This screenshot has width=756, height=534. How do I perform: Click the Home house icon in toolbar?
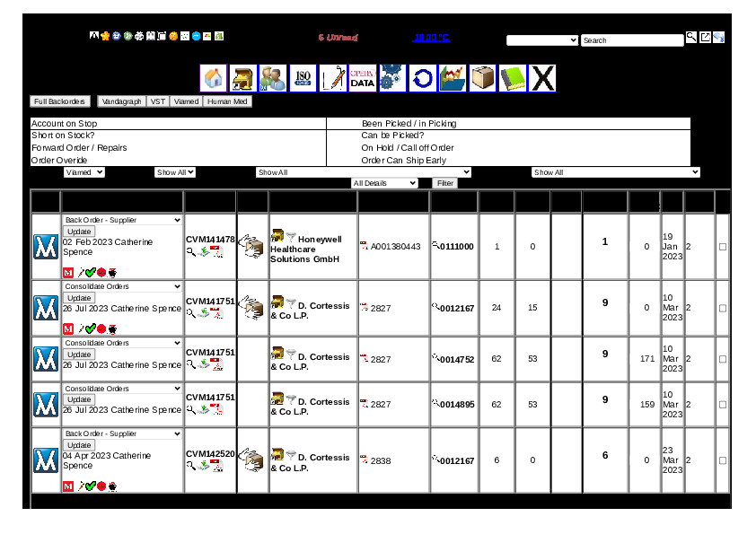pyautogui.click(x=214, y=78)
